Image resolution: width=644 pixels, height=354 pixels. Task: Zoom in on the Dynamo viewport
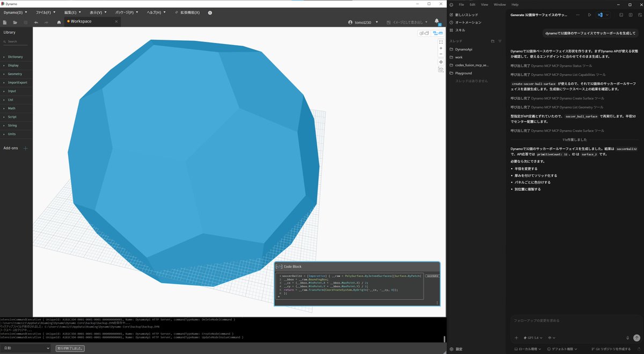point(441,48)
